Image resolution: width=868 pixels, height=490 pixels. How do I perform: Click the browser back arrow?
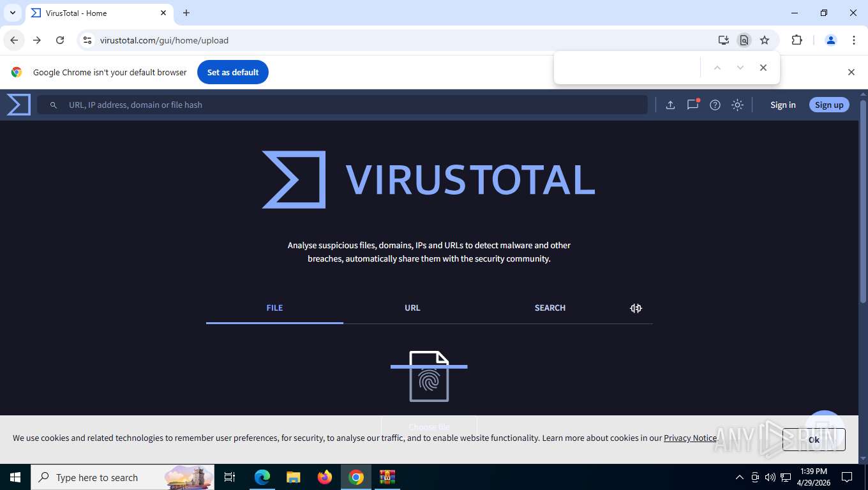14,40
